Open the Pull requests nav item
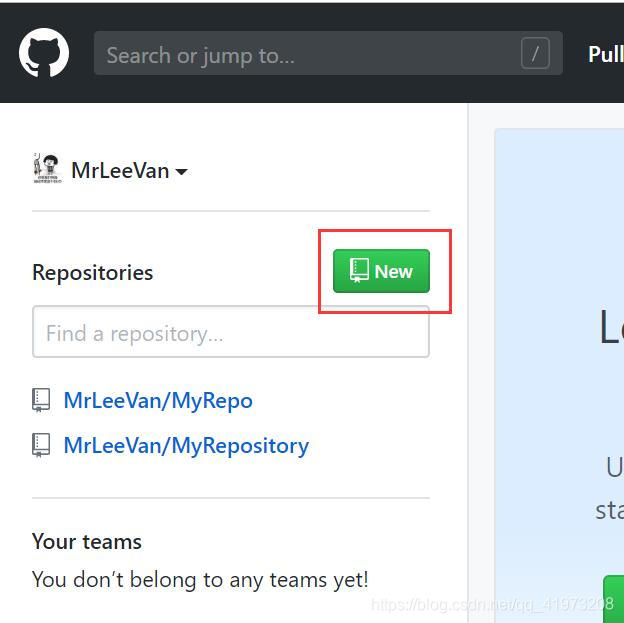624x623 pixels. click(x=606, y=54)
